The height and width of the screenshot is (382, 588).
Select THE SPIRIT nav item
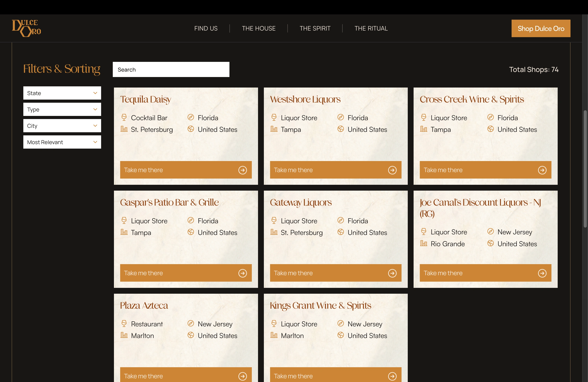[x=315, y=28]
